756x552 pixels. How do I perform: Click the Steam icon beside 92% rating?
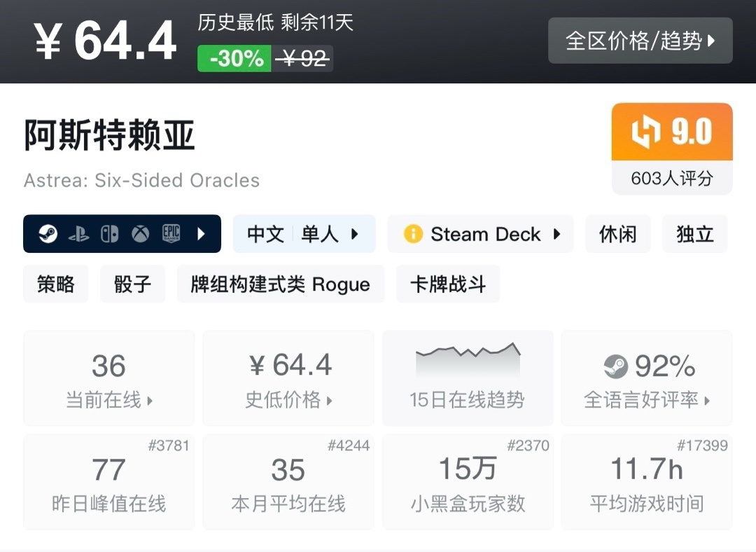pyautogui.click(x=616, y=364)
